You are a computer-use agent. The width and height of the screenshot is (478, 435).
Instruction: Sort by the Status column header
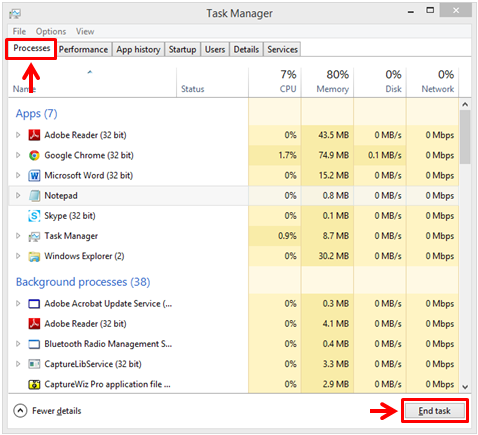coord(212,82)
